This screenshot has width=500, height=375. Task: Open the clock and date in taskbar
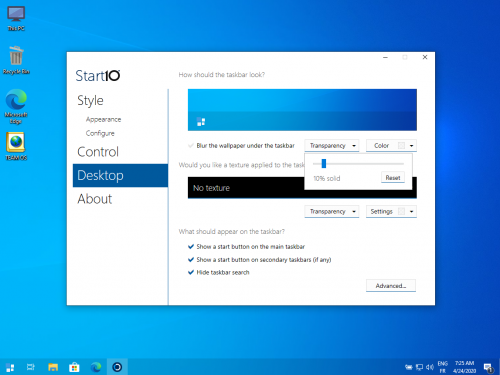pos(464,367)
